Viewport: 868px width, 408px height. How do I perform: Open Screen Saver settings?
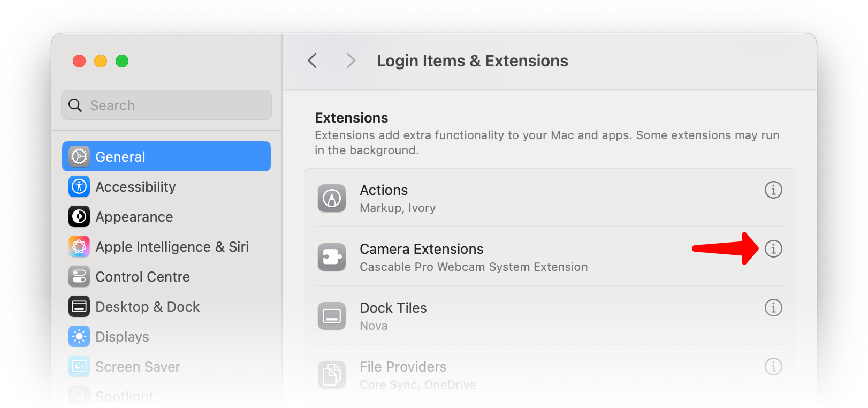[166, 366]
